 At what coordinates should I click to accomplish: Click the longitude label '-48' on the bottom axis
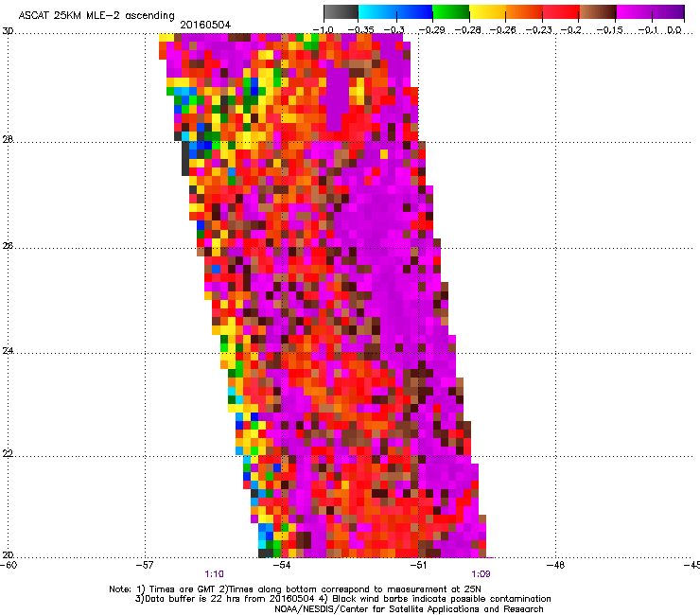coord(556,565)
